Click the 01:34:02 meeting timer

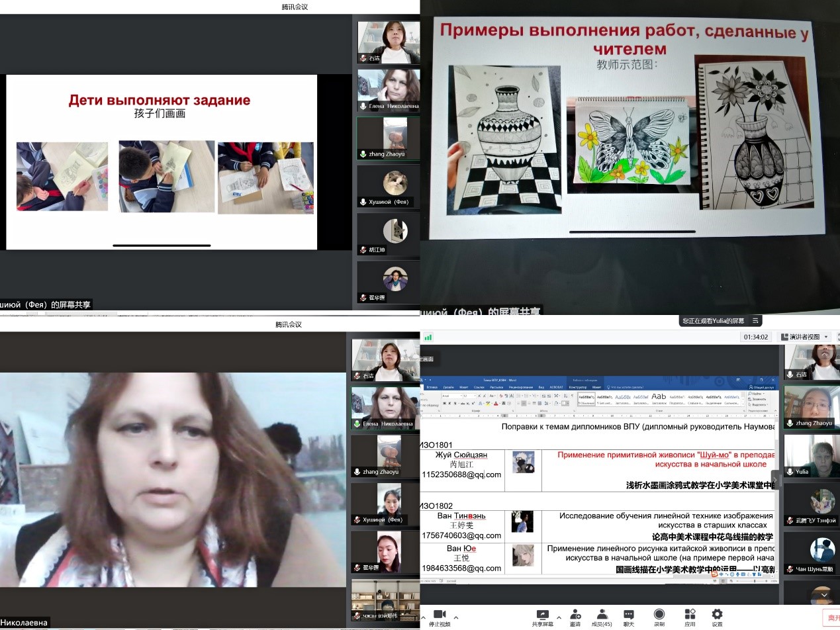click(755, 337)
